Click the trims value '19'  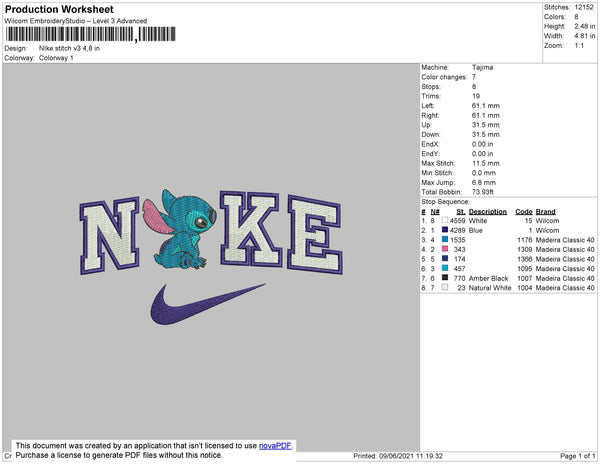[x=476, y=96]
